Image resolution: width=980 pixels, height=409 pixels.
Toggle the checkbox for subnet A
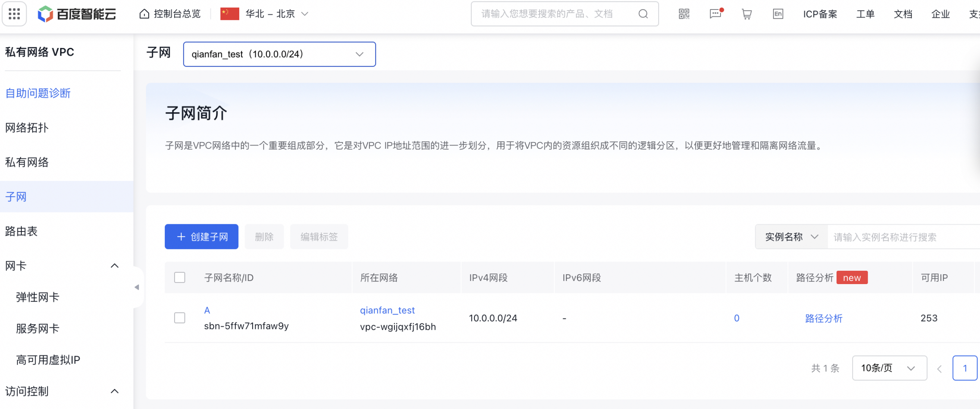tap(180, 318)
